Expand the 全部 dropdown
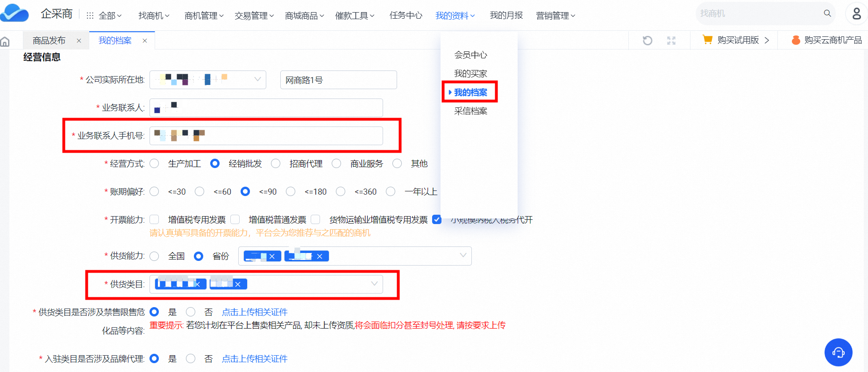 tap(110, 16)
